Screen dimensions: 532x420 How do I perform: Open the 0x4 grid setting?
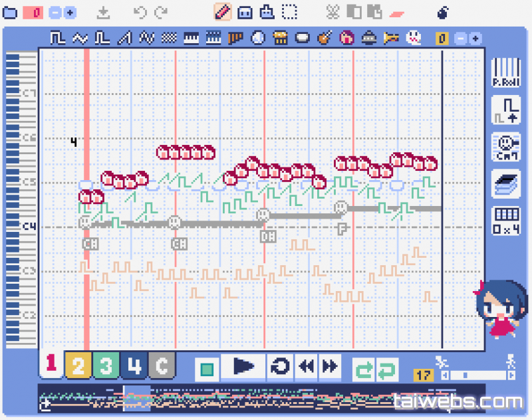507,220
